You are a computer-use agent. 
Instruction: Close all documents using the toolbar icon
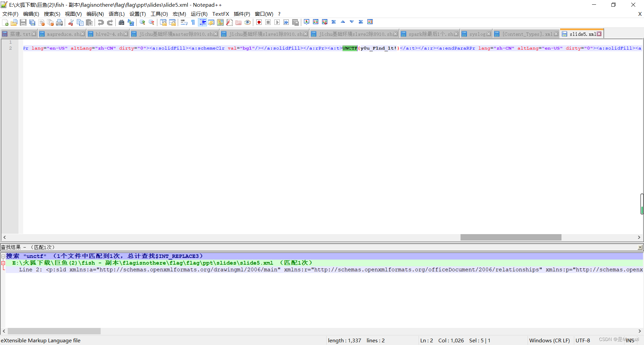point(51,22)
